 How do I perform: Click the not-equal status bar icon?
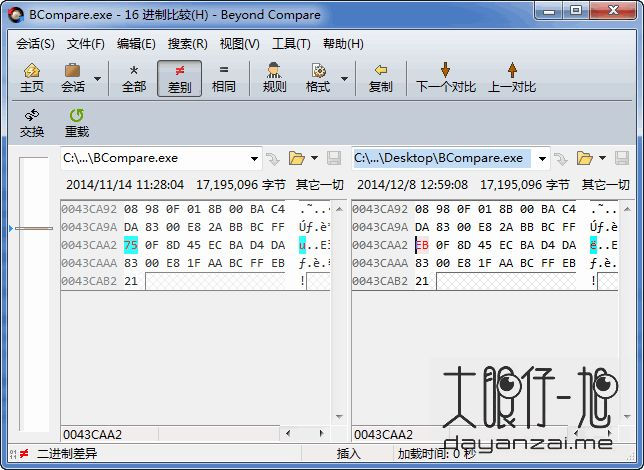coord(24,454)
